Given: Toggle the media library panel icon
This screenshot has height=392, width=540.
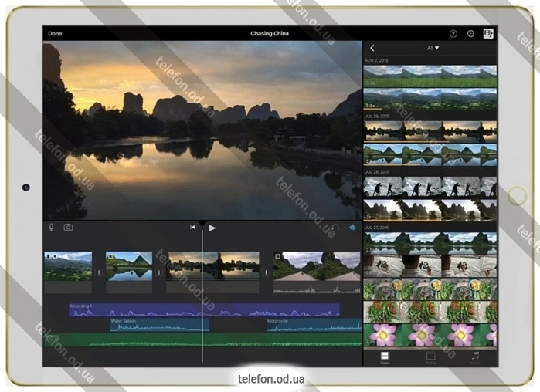Looking at the screenshot, I should [487, 34].
